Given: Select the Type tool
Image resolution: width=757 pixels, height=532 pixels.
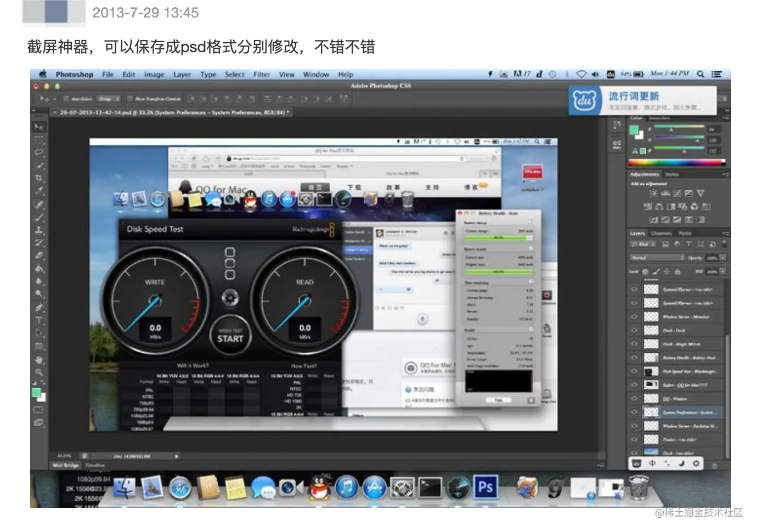Looking at the screenshot, I should (x=39, y=320).
